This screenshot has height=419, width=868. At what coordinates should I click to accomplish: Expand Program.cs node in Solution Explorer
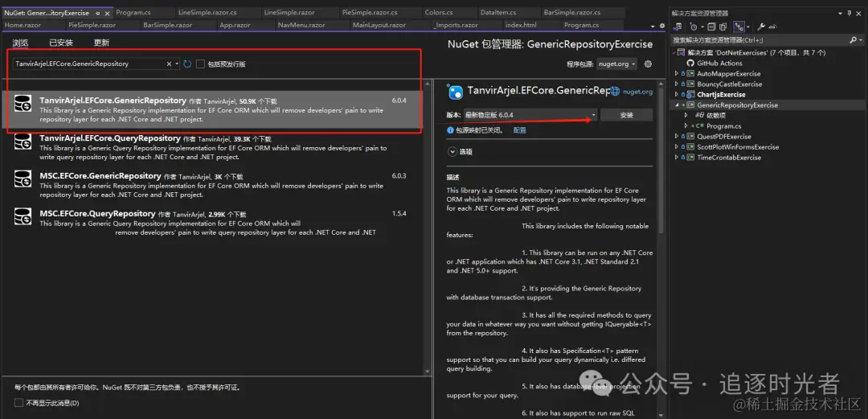coord(686,125)
